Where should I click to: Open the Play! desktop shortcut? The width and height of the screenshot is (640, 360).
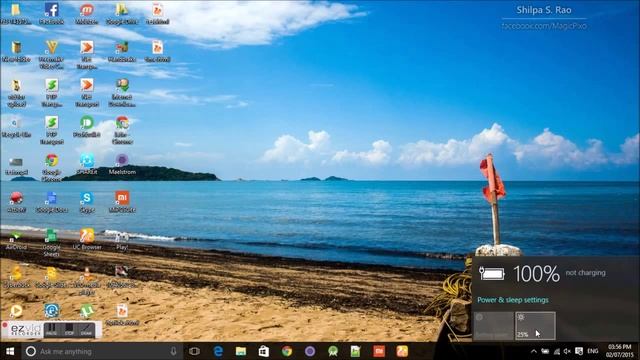122,240
